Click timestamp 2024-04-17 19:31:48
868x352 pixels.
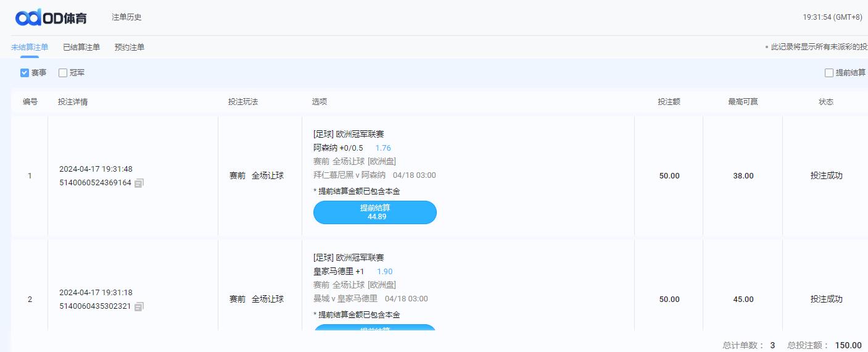pos(96,169)
